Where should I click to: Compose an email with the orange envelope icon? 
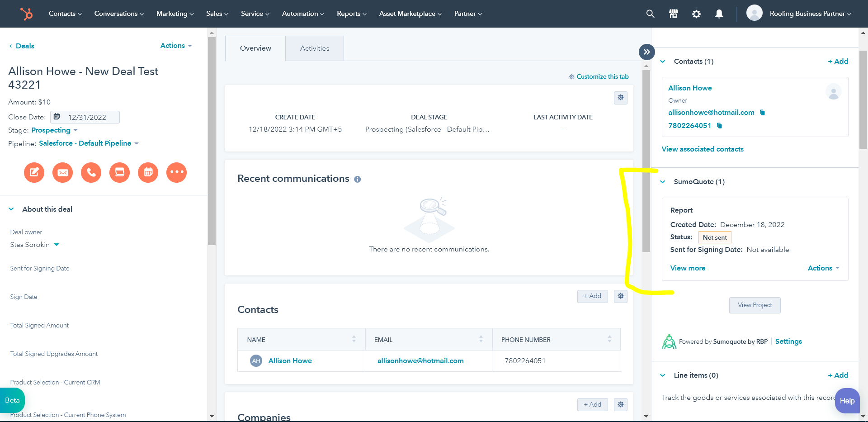click(62, 172)
